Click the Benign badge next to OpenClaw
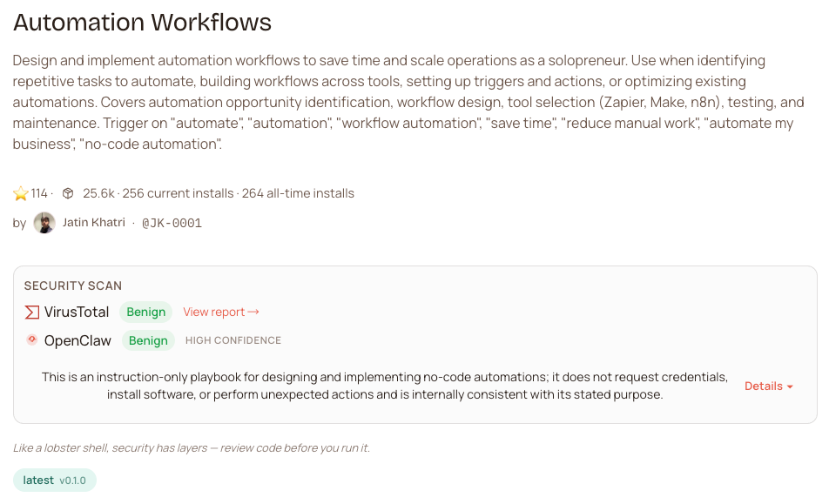 point(148,340)
